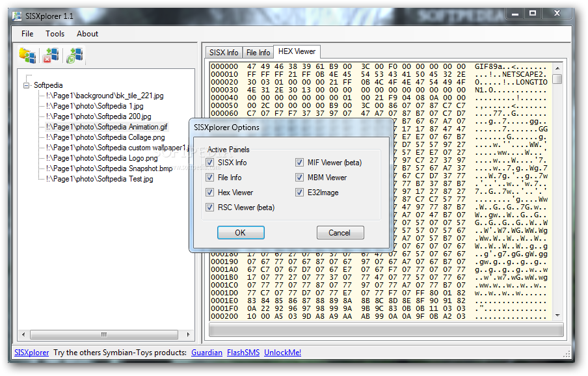Click the hex viewer scroll down arrow
The width and height of the screenshot is (588, 376).
click(x=557, y=316)
